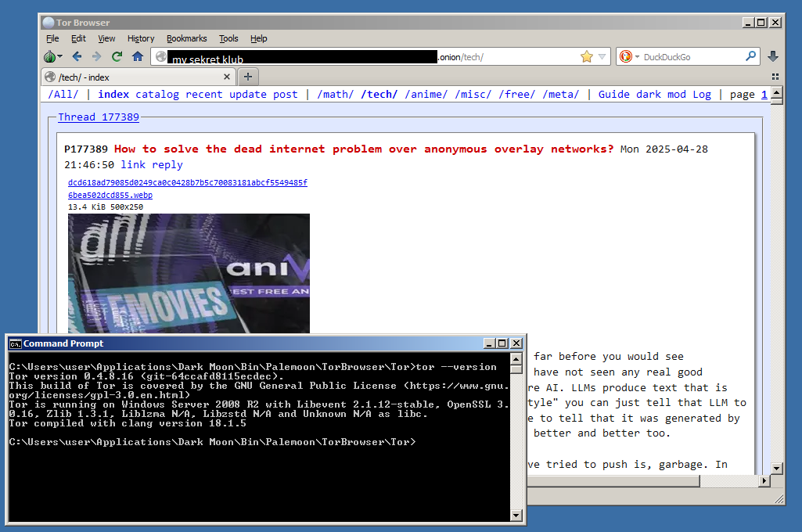Click the post's link permalink
Image resolution: width=802 pixels, height=532 pixels.
tap(133, 164)
